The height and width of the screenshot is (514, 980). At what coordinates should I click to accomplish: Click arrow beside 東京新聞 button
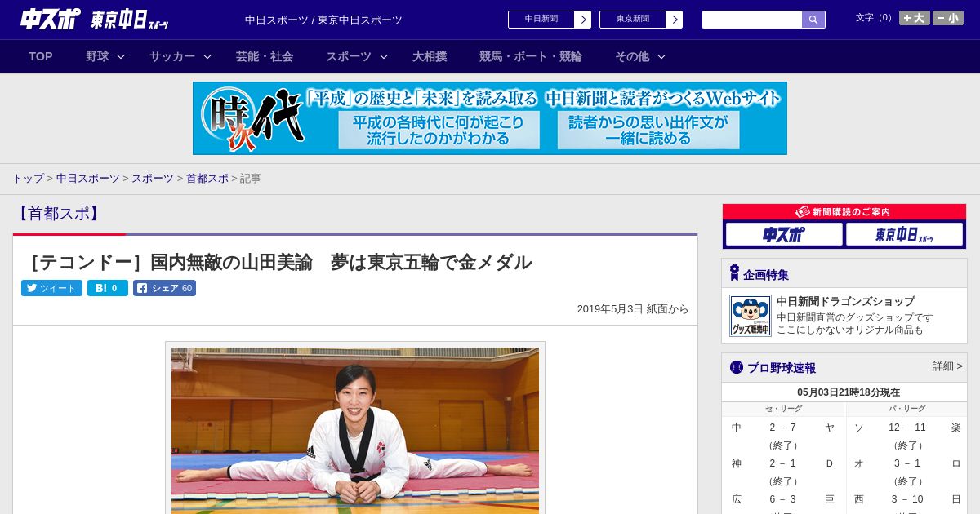675,20
